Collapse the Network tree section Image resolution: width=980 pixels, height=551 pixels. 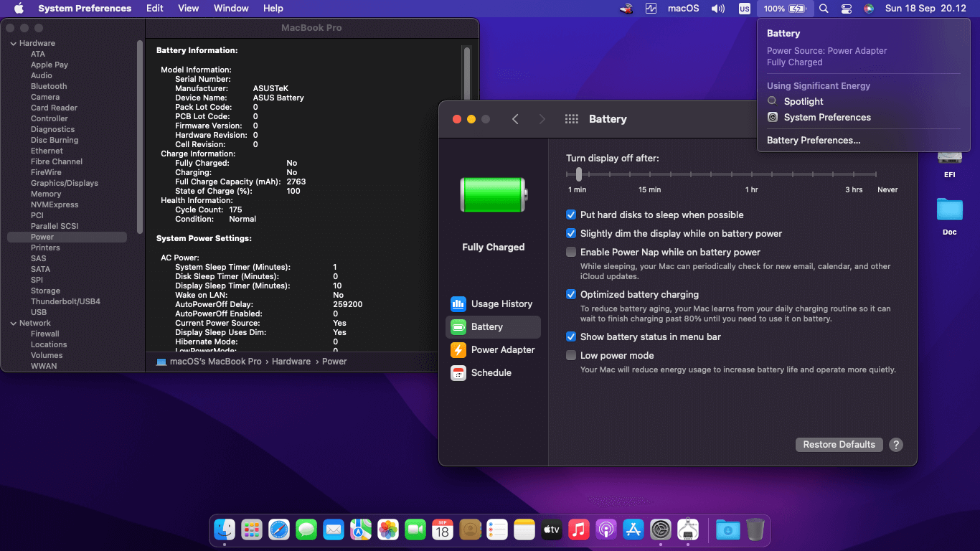(13, 323)
